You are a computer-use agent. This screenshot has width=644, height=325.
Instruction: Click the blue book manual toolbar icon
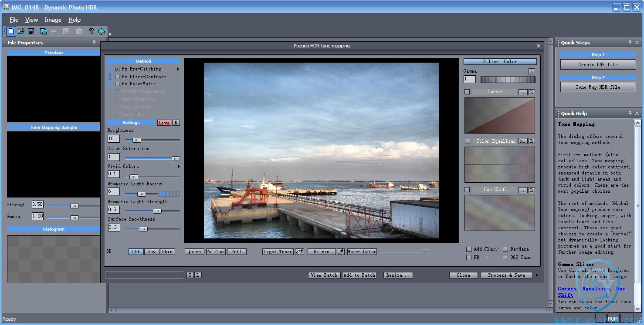click(x=101, y=31)
